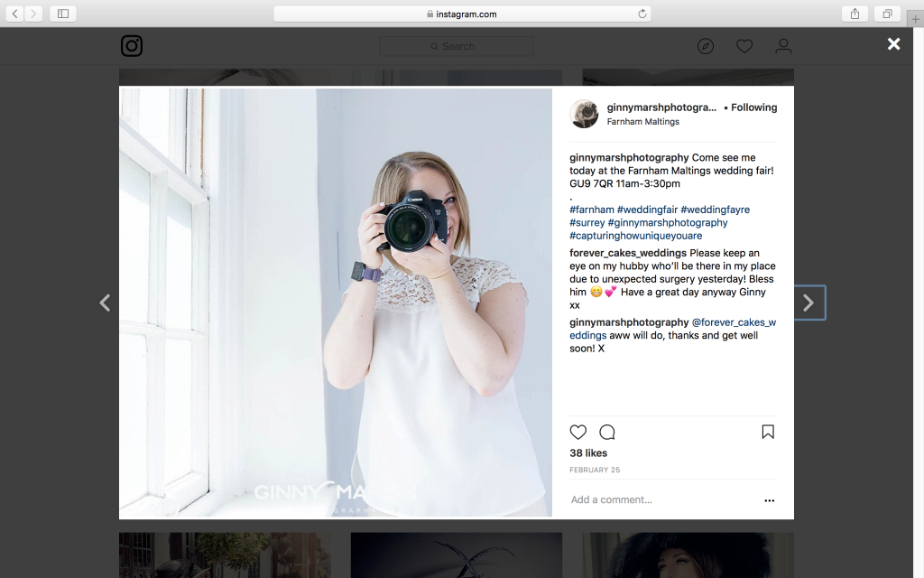Click the photo of woman with camera
The width and height of the screenshot is (924, 578).
pos(336,303)
